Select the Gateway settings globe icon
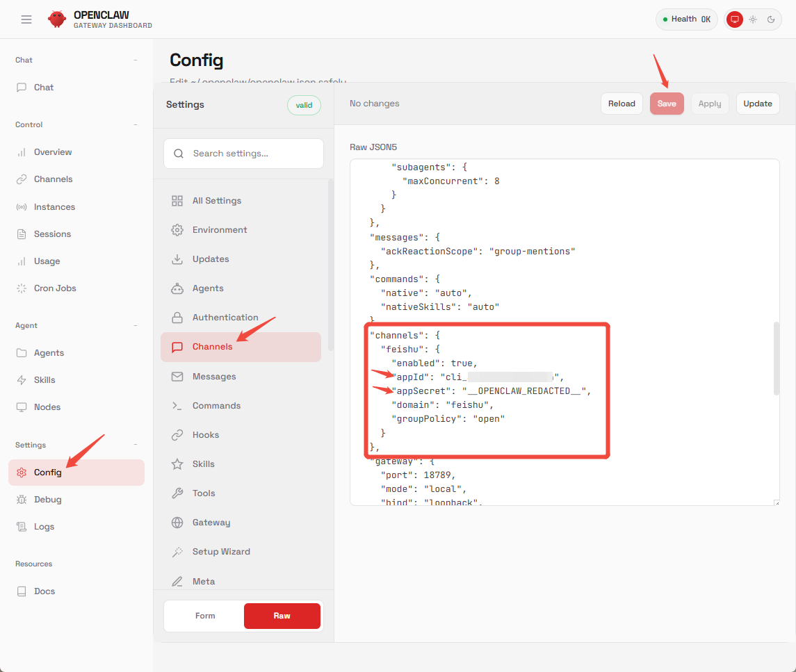The image size is (796, 672). [x=177, y=523]
